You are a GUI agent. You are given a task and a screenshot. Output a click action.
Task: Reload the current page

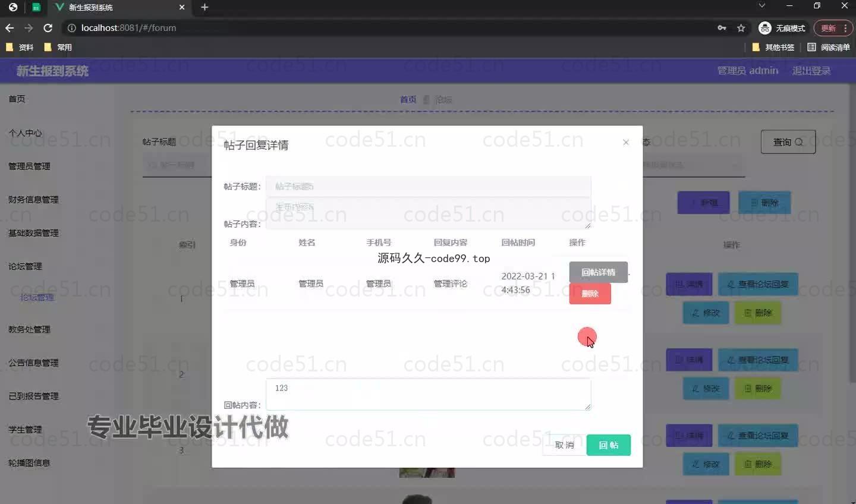tap(48, 28)
